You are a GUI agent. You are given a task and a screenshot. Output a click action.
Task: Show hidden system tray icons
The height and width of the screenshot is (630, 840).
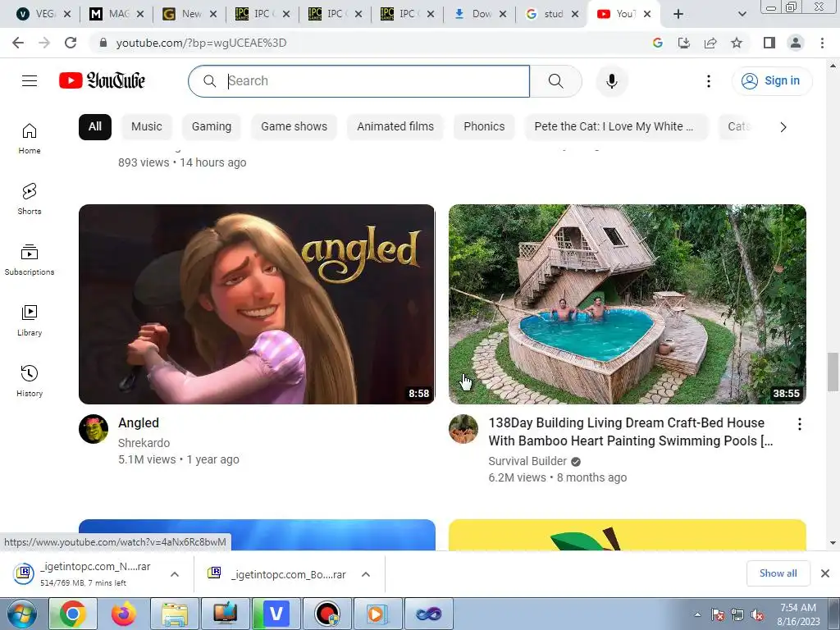[697, 614]
